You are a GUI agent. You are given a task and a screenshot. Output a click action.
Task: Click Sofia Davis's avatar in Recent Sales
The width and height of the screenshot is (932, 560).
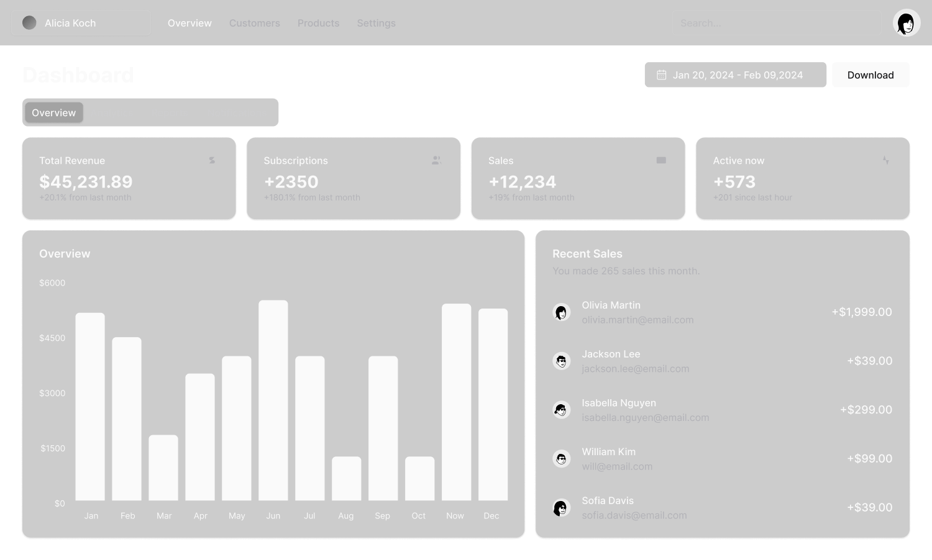562,507
